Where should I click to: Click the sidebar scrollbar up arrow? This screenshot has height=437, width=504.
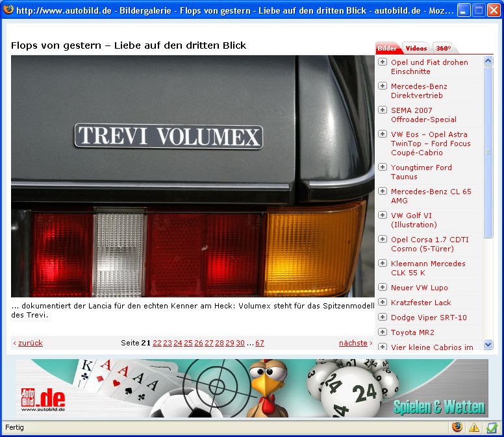pos(488,61)
